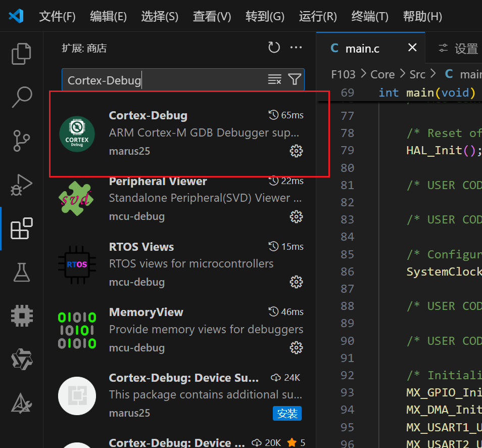The height and width of the screenshot is (448, 482).
Task: Open the 帮助(H) menu
Action: 422,16
